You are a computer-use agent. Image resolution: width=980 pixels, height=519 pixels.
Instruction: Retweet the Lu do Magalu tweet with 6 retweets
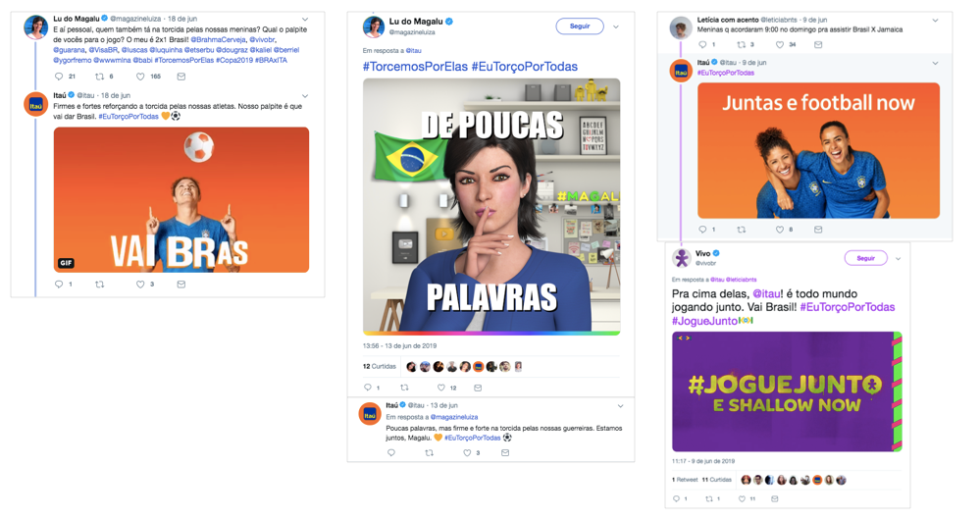tap(99, 77)
